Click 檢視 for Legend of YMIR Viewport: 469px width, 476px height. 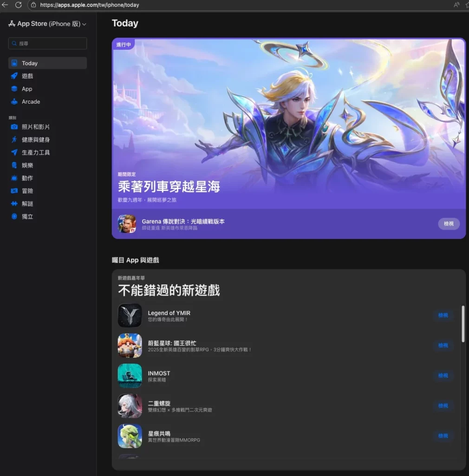pyautogui.click(x=443, y=315)
